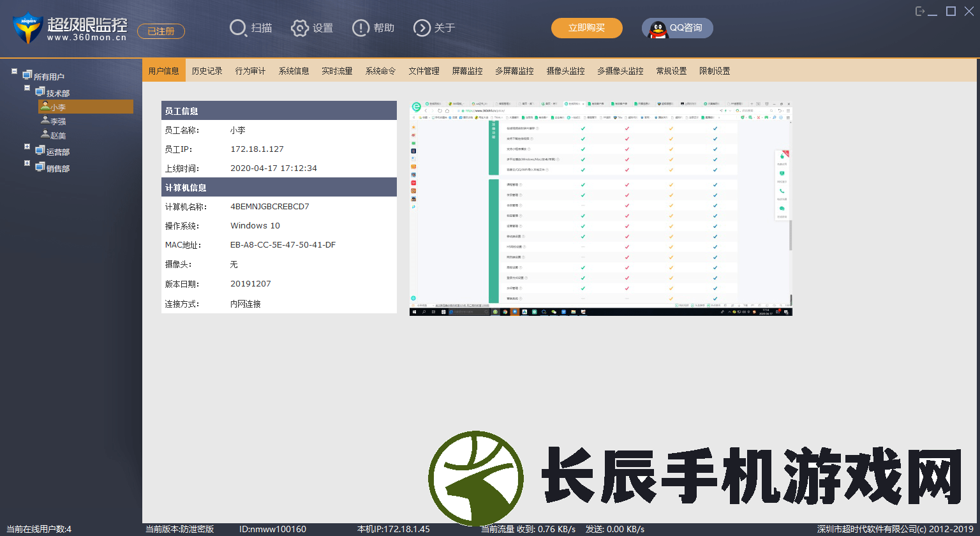Select 赵美 in the user tree

[x=58, y=135]
